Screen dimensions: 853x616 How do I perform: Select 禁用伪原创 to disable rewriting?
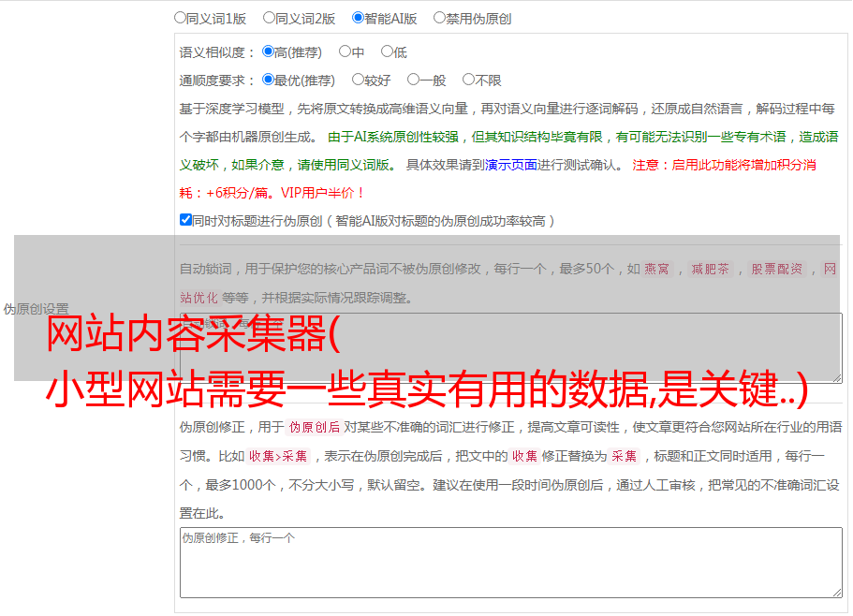coord(439,18)
